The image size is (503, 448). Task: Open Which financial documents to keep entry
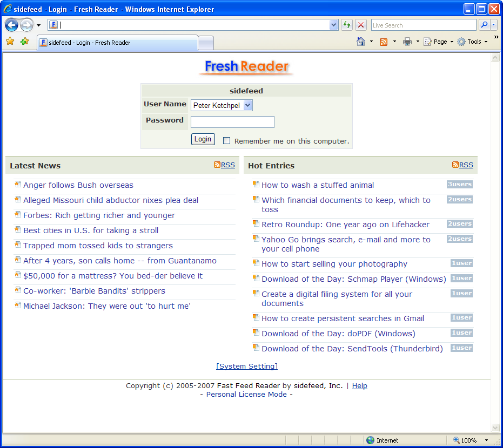[346, 205]
